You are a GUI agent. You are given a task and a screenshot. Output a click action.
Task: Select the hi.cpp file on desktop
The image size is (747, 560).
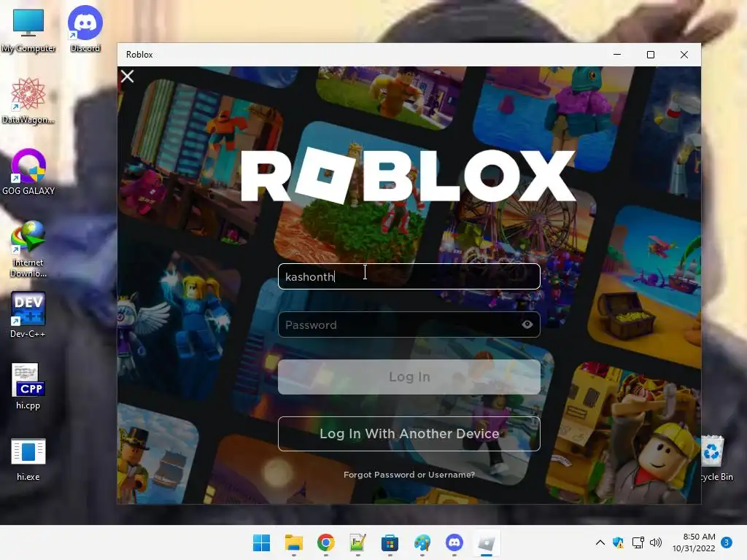pos(28,386)
